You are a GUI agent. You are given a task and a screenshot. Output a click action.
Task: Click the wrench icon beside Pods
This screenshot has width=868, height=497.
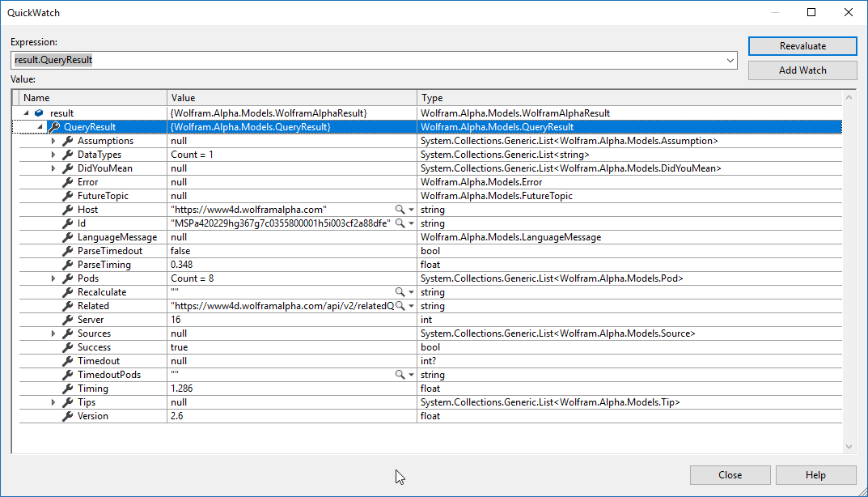click(67, 278)
